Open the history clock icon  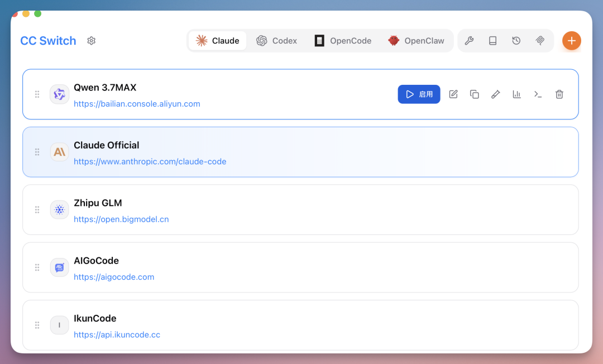click(x=516, y=41)
